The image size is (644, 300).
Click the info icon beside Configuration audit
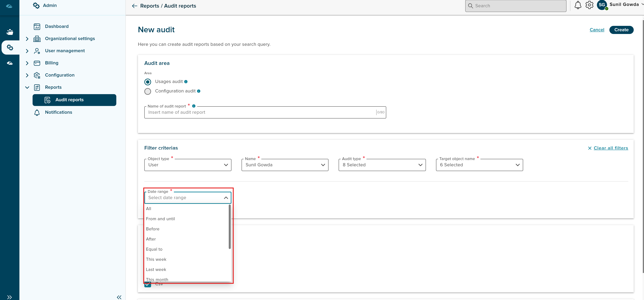coord(199,91)
